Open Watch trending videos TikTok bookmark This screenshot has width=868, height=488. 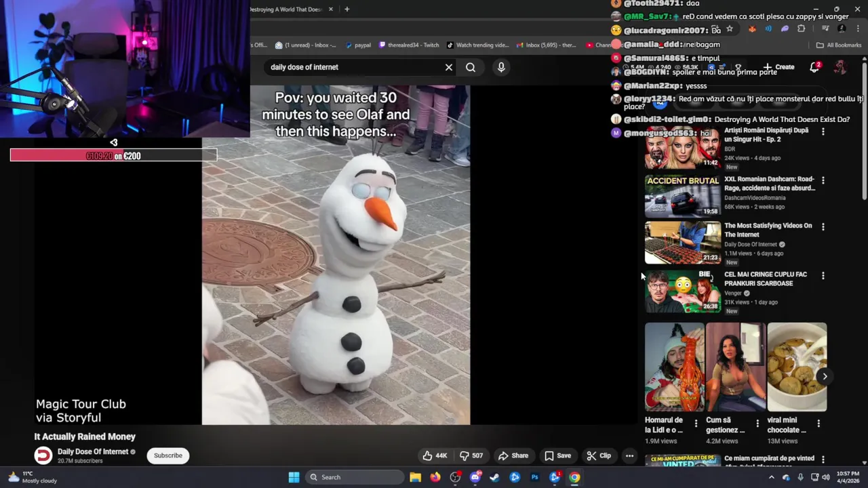coord(477,45)
